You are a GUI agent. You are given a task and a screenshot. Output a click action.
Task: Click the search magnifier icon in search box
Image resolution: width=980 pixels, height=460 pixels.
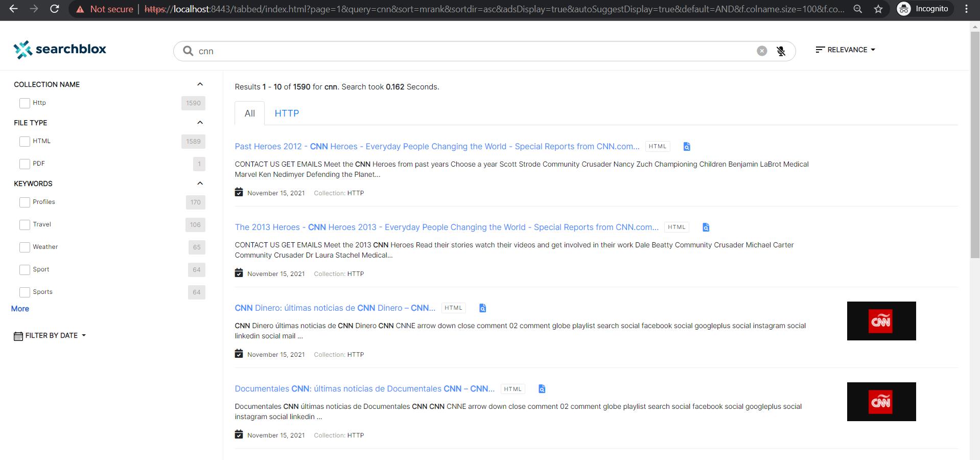(188, 51)
